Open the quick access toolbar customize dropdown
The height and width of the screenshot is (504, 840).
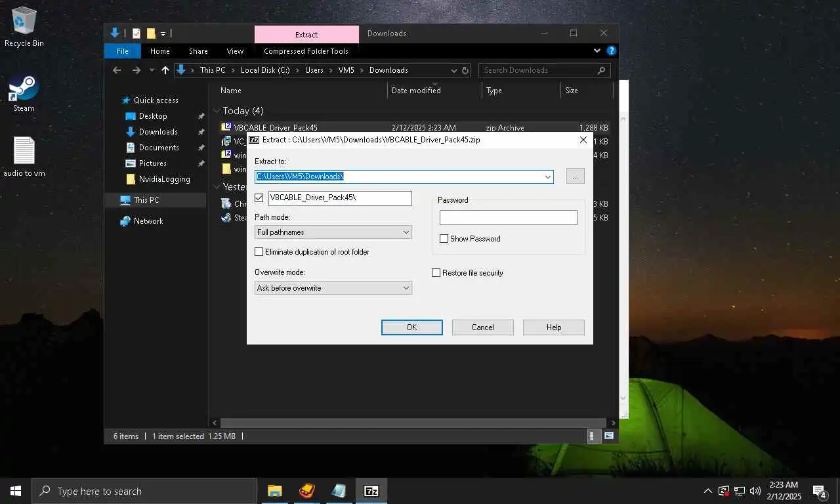163,33
